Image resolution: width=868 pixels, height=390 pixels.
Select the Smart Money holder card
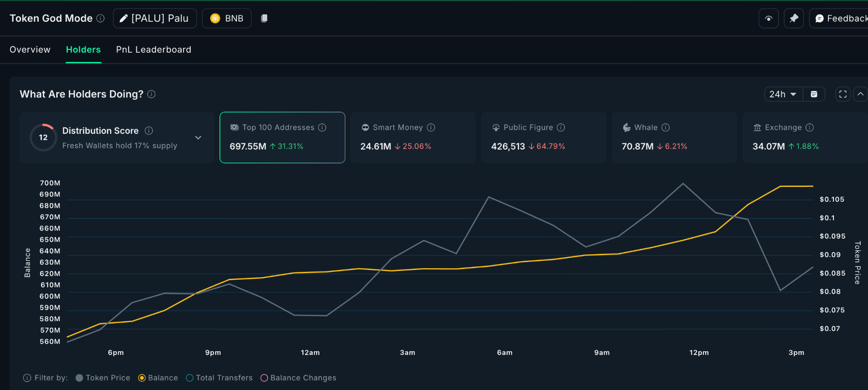[x=413, y=137]
